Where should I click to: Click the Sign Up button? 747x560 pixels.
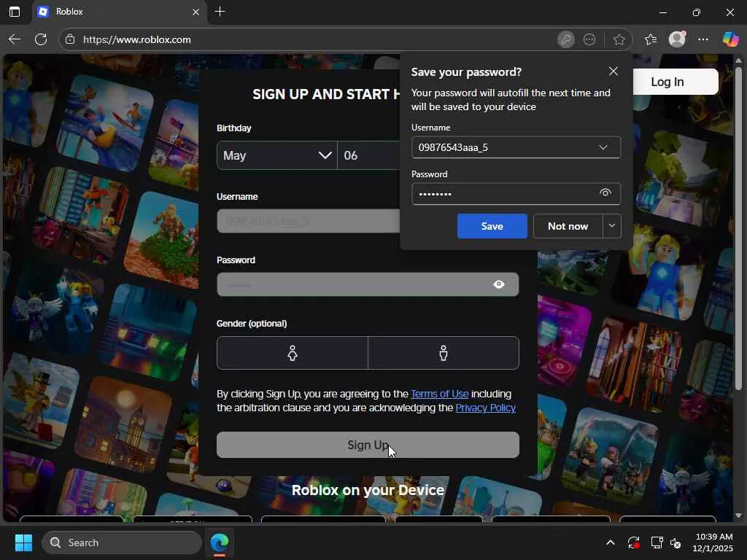pos(368,445)
